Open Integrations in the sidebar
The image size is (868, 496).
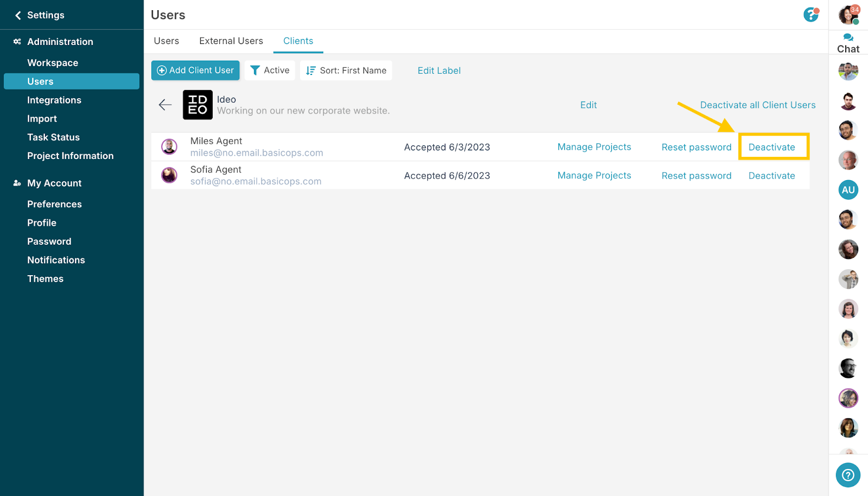[x=54, y=100]
